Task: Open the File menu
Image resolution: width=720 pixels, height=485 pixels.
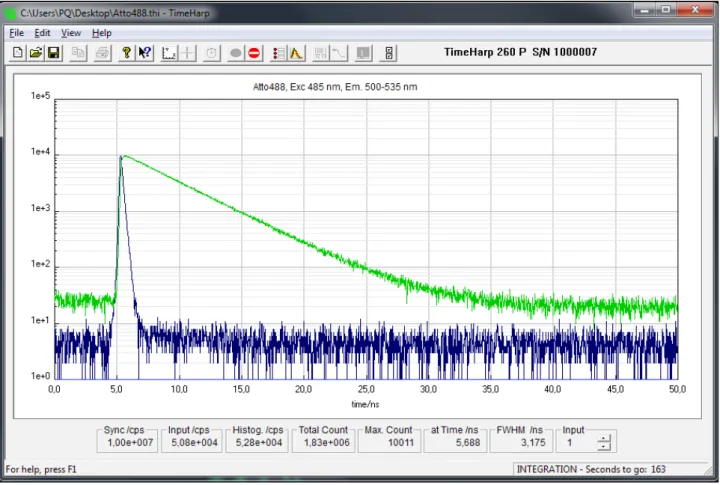Action: (x=17, y=33)
